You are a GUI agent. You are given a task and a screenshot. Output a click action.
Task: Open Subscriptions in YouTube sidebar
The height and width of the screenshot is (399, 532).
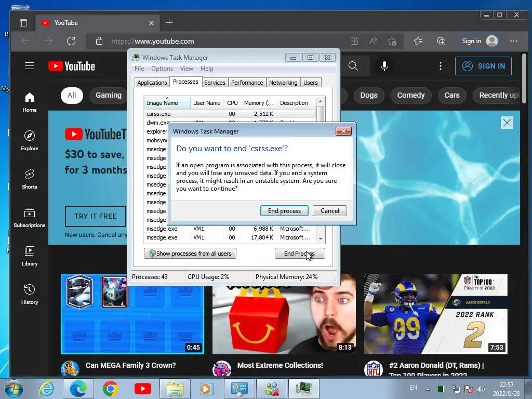click(x=30, y=218)
